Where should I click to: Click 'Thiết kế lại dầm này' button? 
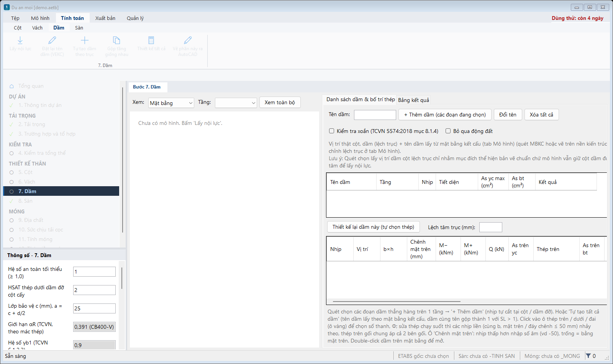(x=373, y=227)
